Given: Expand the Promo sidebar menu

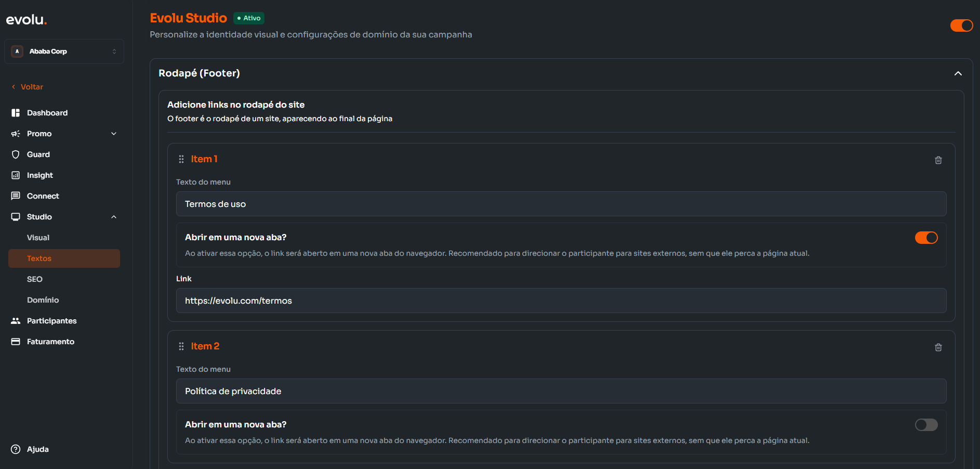Looking at the screenshot, I should [114, 134].
